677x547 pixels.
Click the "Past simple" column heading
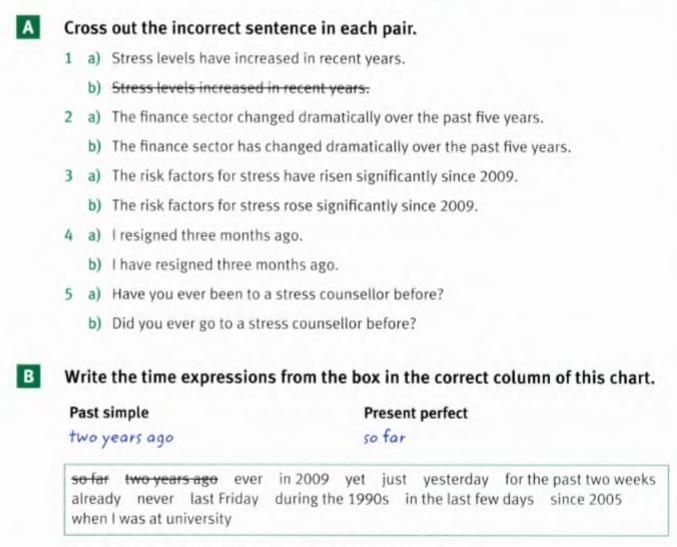coord(109,413)
